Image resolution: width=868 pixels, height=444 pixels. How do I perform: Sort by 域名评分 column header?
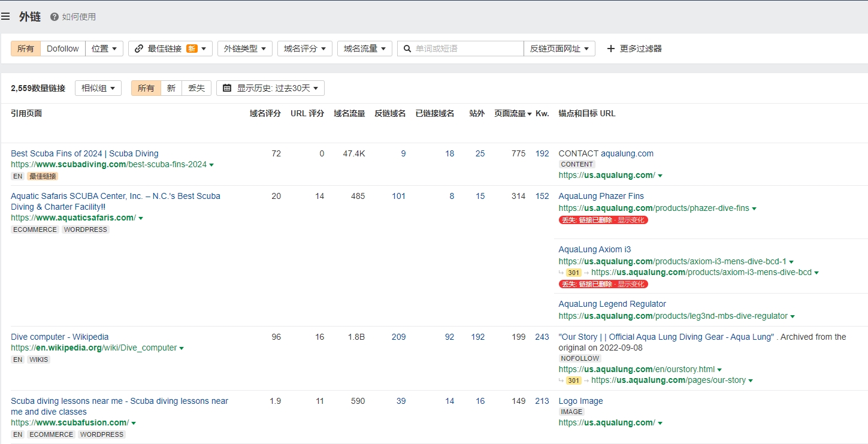pos(265,113)
